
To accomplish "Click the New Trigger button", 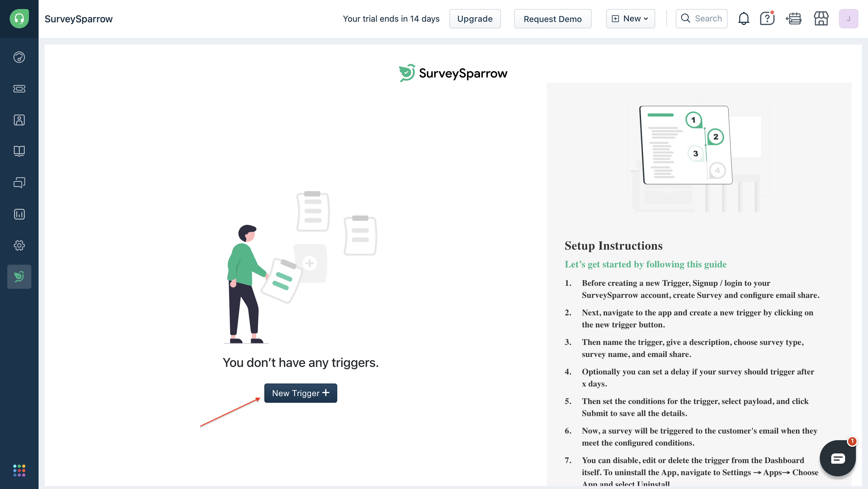I will point(300,393).
